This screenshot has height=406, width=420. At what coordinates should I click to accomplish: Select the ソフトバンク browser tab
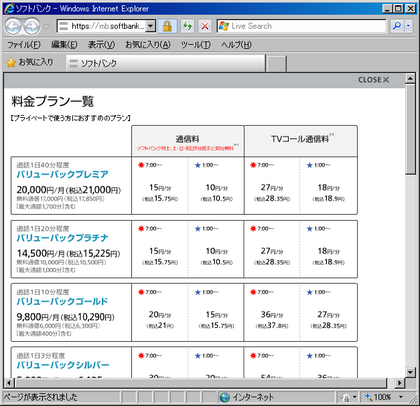tap(166, 63)
